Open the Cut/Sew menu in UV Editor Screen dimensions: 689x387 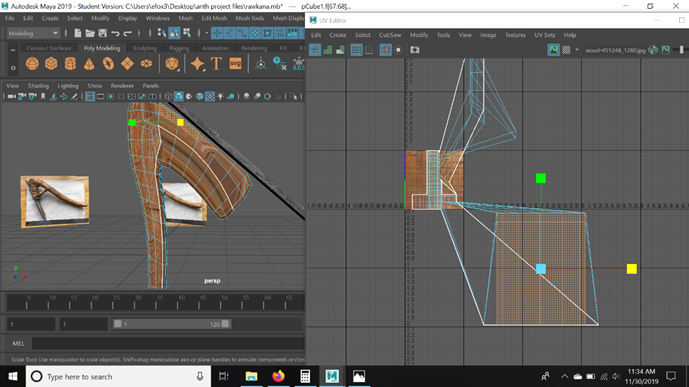pos(390,35)
